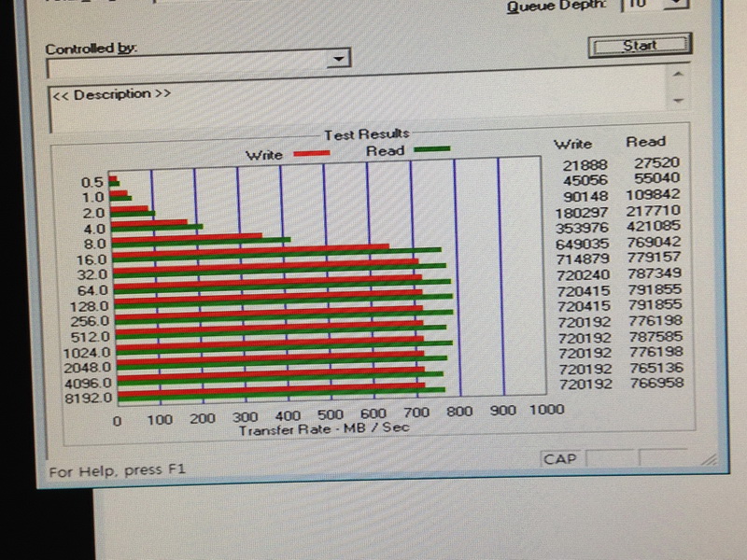Click the 256.0 transfer size label
The width and height of the screenshot is (747, 560).
pos(90,321)
